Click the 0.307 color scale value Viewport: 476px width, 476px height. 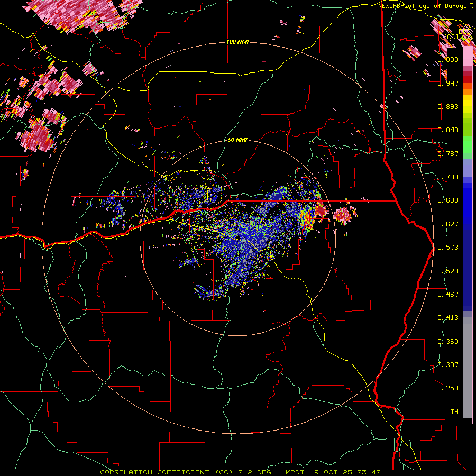coord(448,365)
